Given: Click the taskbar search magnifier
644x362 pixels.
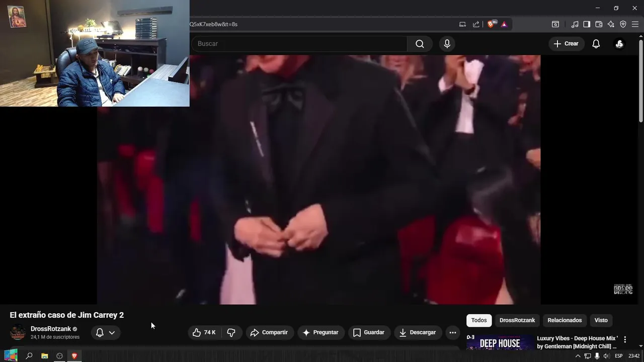Looking at the screenshot, I should [x=29, y=356].
